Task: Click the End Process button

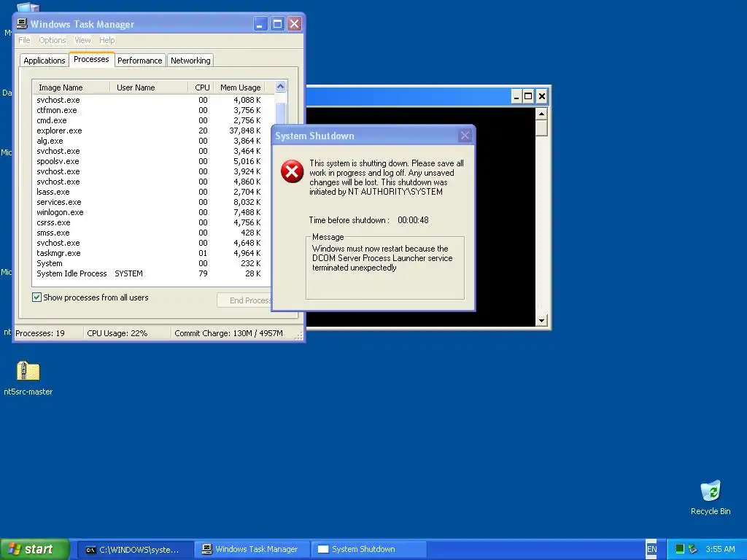Action: (244, 300)
